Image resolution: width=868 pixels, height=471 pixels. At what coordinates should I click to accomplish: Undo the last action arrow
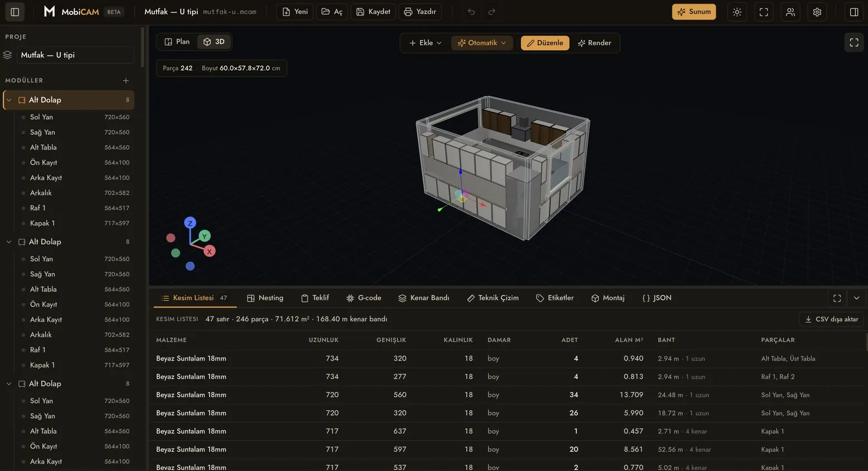[471, 12]
